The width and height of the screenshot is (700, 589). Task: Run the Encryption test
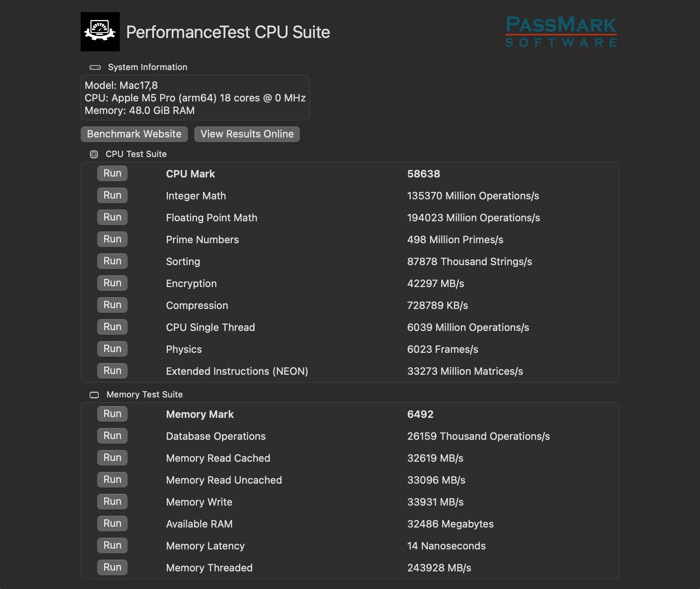click(112, 283)
